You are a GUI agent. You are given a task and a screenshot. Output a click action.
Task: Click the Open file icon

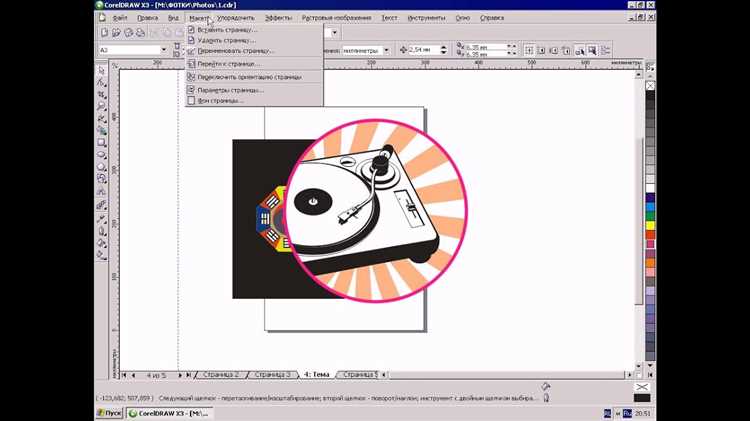[115, 33]
